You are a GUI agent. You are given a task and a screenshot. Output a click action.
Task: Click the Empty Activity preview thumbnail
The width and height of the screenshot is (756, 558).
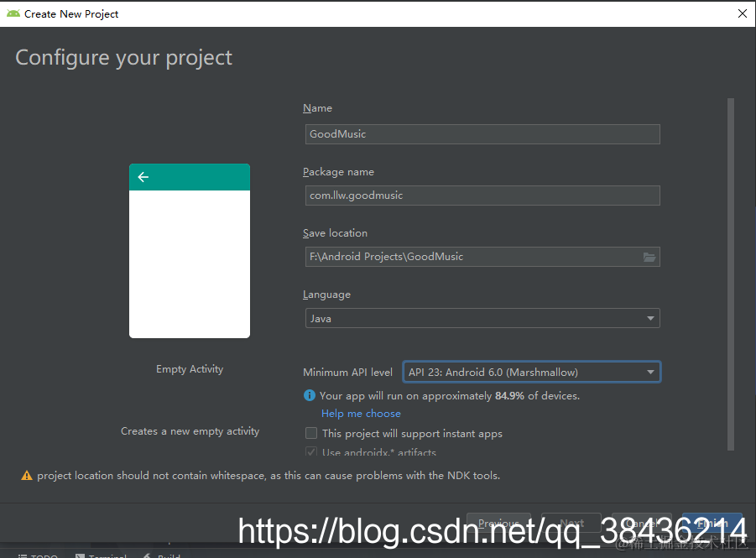190,251
